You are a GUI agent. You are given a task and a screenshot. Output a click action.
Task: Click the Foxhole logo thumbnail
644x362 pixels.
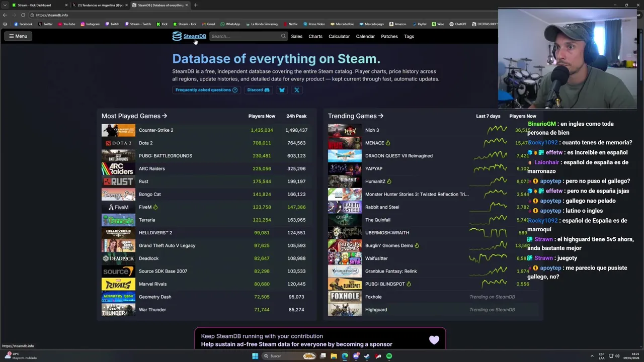[345, 297]
